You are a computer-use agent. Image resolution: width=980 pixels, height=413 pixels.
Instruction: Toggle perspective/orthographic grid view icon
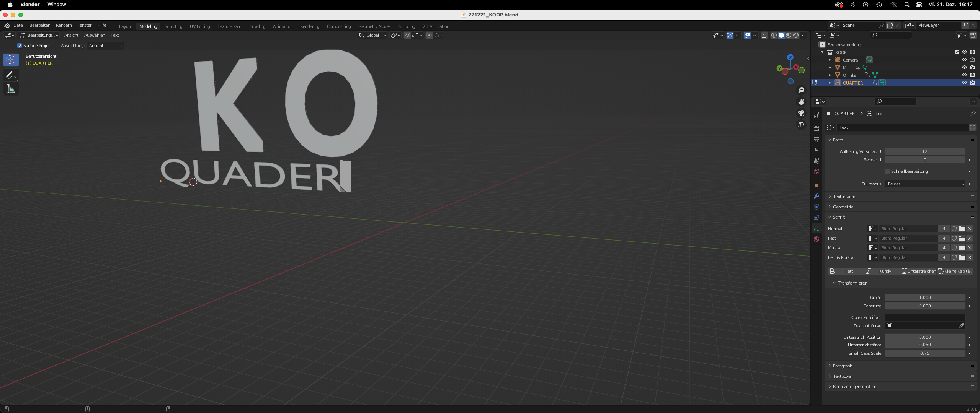801,125
